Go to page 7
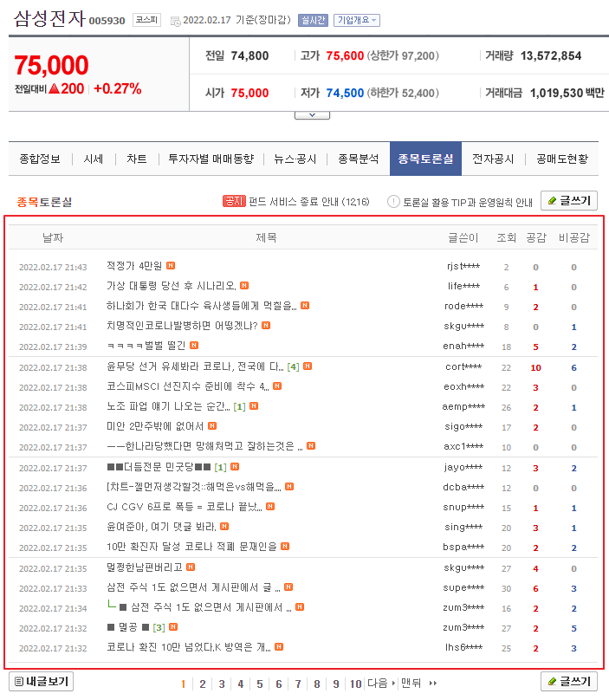The image size is (609, 700). pos(298,684)
